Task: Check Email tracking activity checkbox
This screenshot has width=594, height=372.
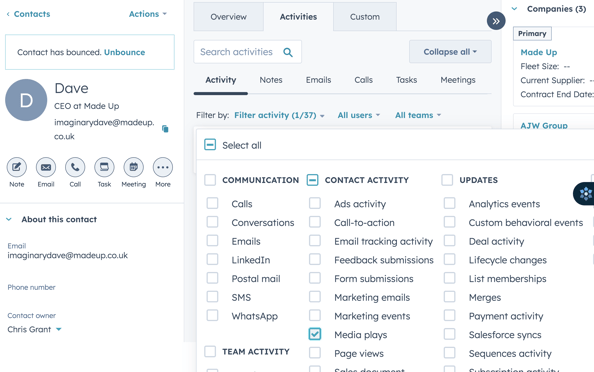Action: 315,241
